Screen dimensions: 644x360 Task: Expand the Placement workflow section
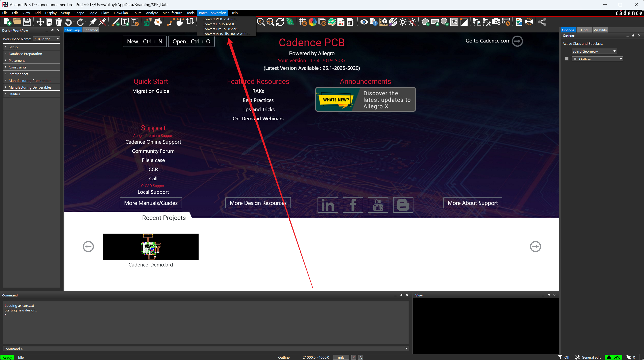(x=32, y=61)
